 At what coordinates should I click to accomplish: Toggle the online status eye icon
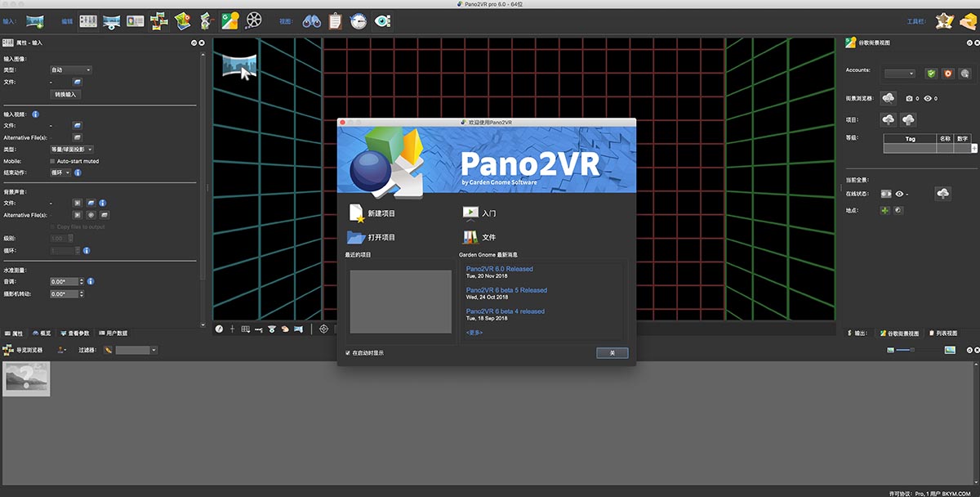pyautogui.click(x=899, y=194)
